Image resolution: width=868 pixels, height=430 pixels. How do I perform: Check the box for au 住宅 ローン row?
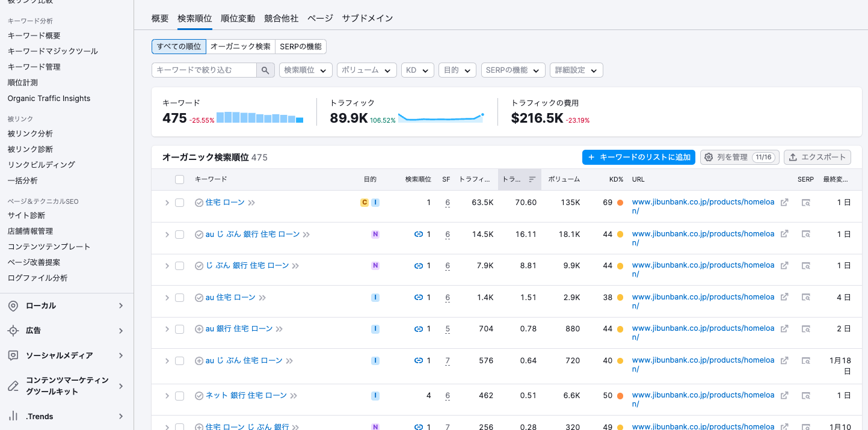[179, 298]
